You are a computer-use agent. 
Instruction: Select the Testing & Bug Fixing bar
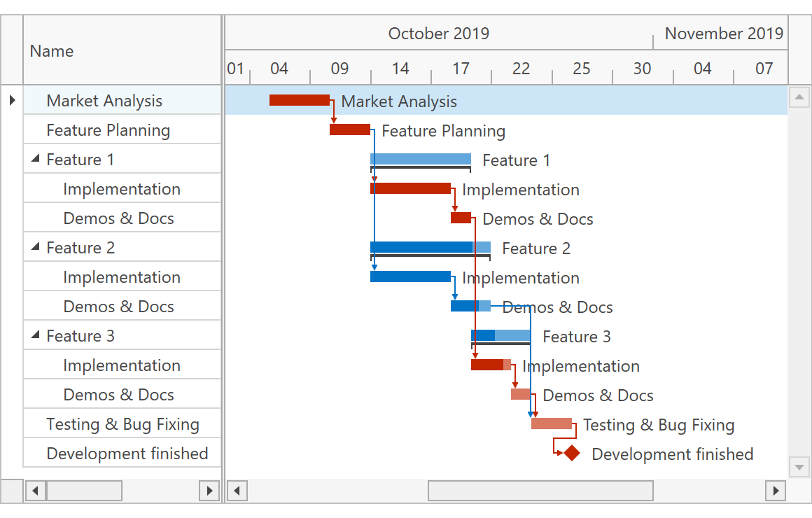coord(552,423)
